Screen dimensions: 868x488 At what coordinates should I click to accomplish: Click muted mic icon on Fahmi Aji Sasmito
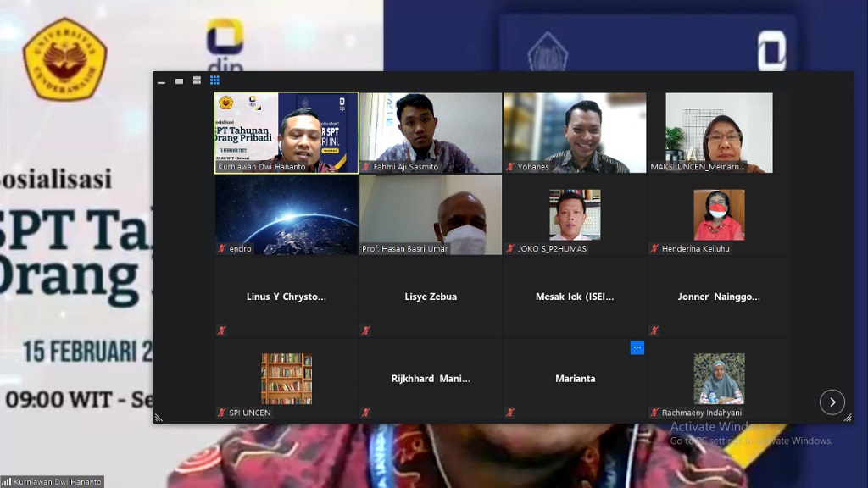point(366,167)
